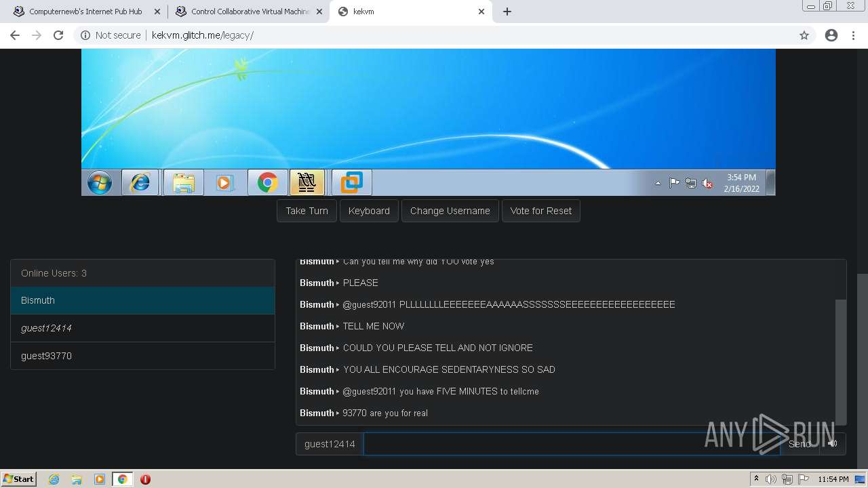Click the message 'TELL ME NOW'

374,326
